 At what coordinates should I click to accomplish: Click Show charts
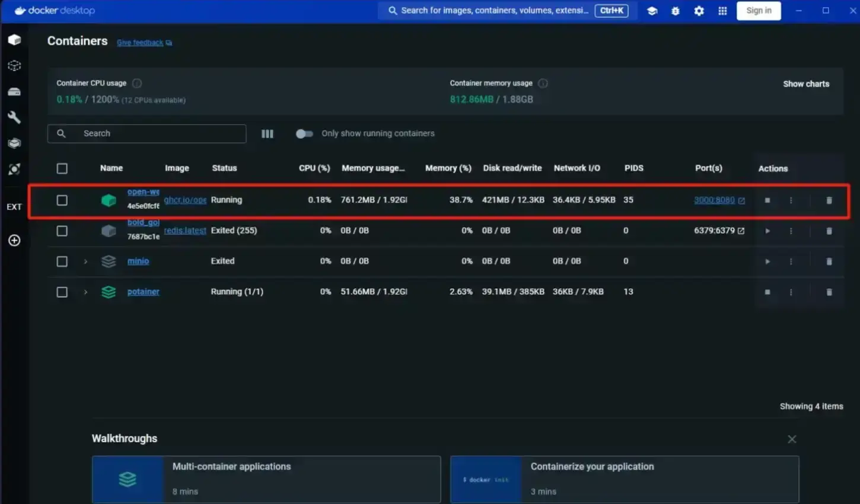click(806, 84)
